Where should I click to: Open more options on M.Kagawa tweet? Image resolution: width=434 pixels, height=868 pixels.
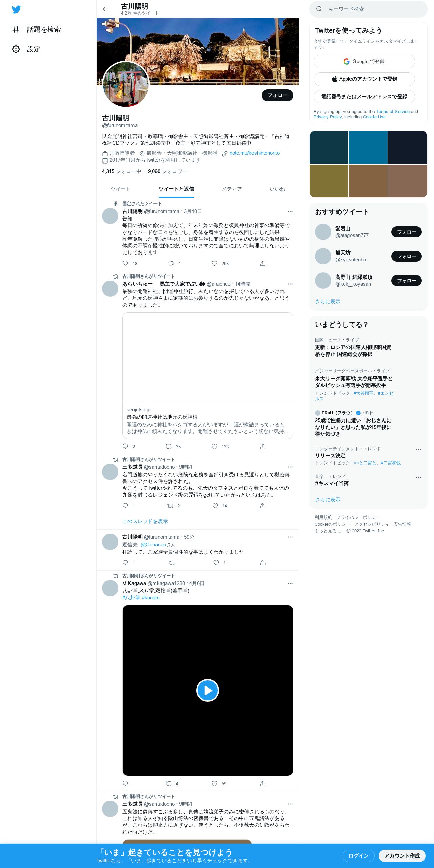click(x=290, y=583)
